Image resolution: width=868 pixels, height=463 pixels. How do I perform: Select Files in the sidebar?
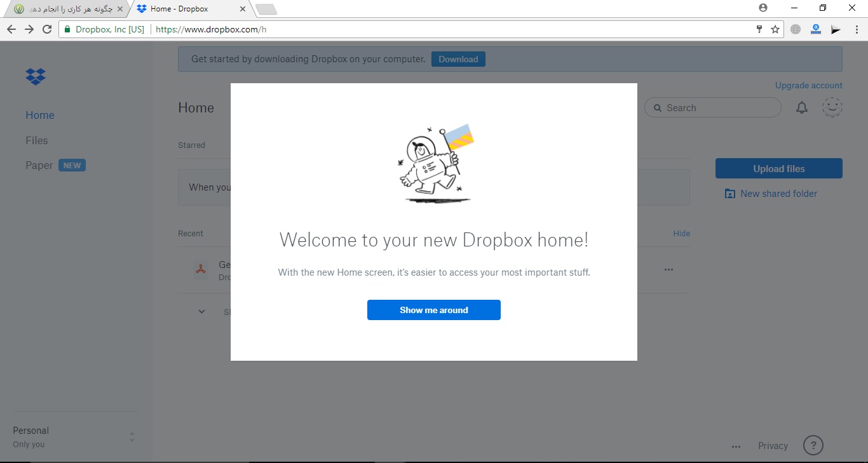[x=37, y=140]
